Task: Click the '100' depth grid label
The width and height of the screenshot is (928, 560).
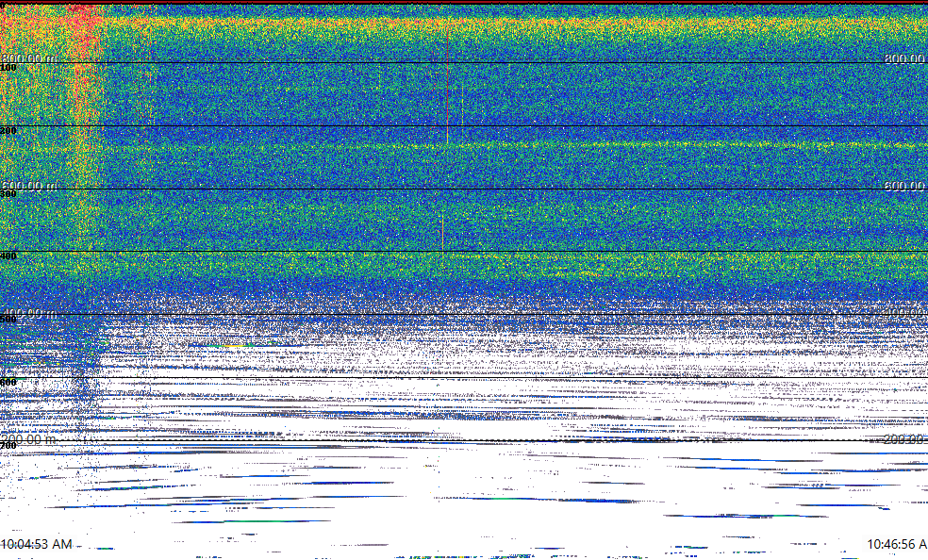Action: [x=8, y=68]
